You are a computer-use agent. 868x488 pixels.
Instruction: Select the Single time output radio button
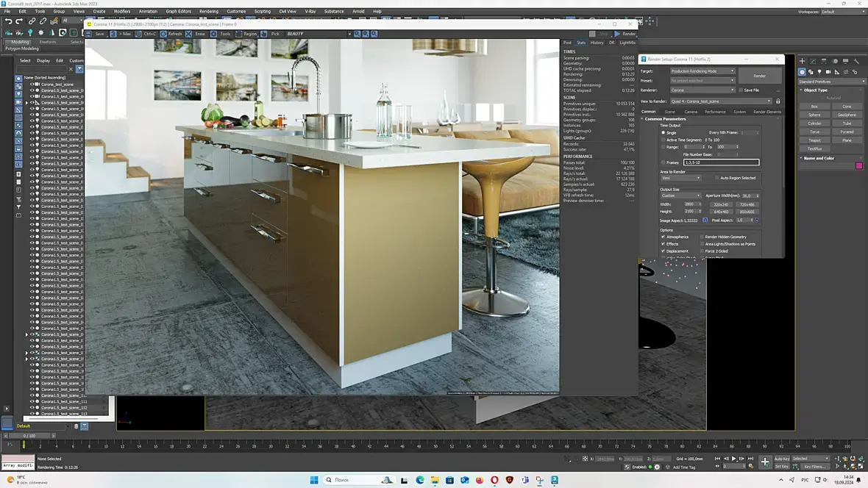664,133
